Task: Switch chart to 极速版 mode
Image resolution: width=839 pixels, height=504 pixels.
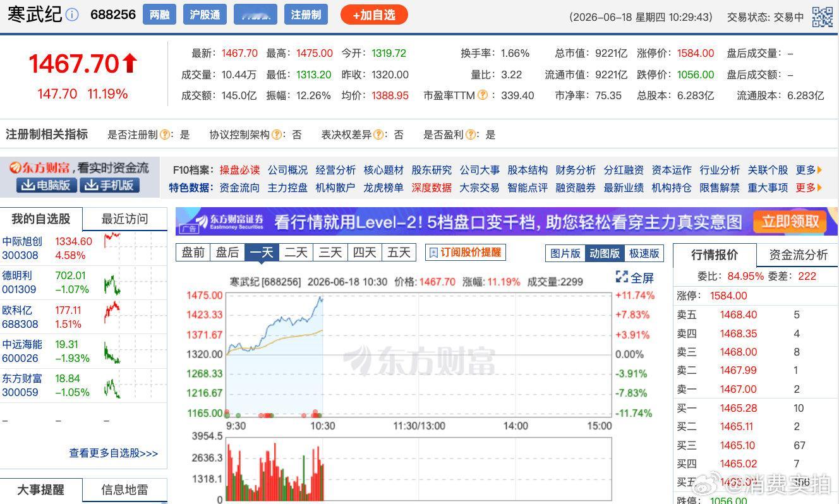Action: (x=644, y=253)
